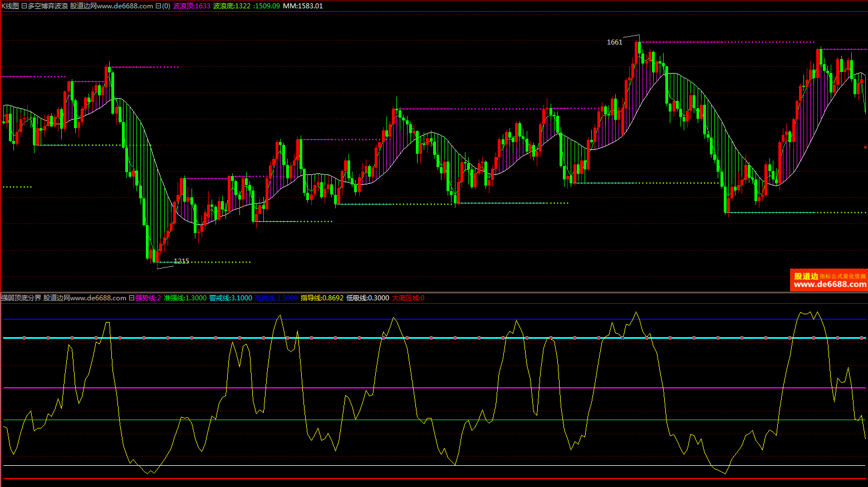
Task: Select the blue 高抛线:3.5000 legend entry
Action: click(276, 298)
